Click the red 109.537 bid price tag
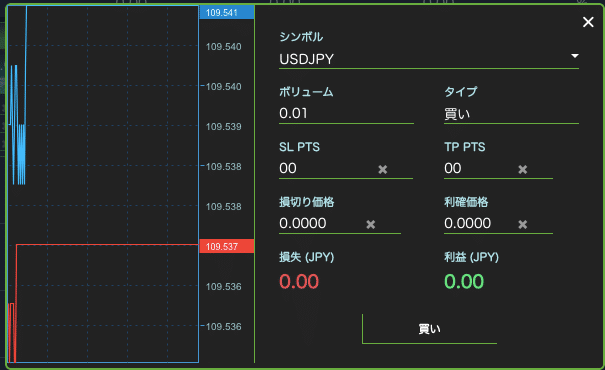 point(226,246)
